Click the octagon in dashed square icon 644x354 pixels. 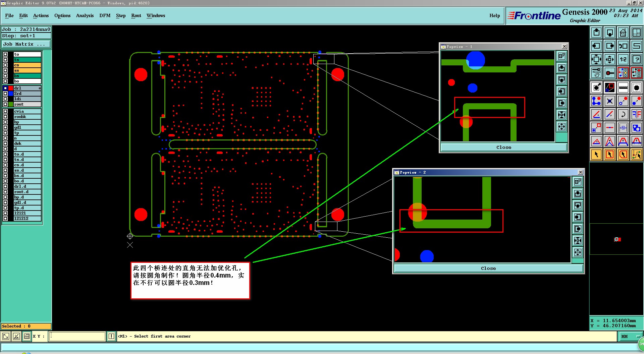click(x=637, y=88)
